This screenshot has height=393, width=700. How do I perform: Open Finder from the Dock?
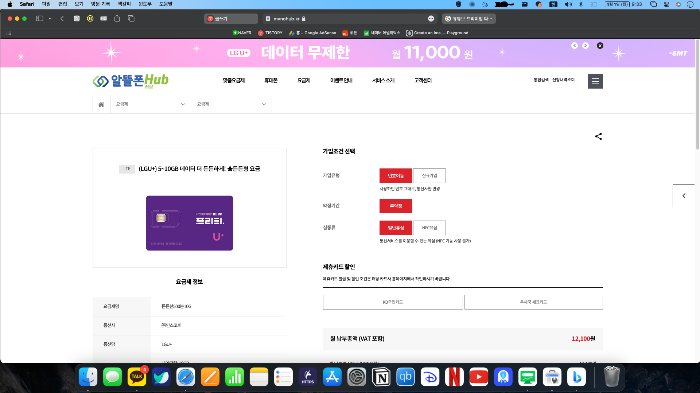click(x=88, y=377)
